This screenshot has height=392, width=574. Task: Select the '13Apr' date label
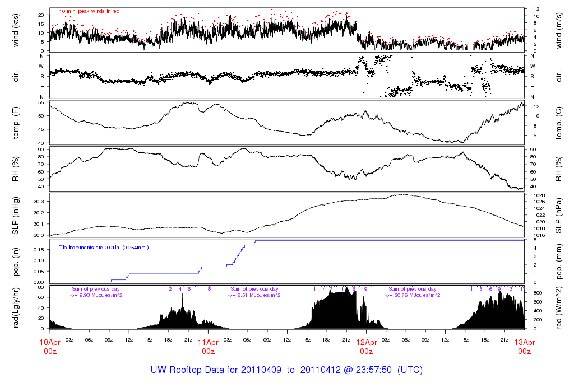point(524,343)
